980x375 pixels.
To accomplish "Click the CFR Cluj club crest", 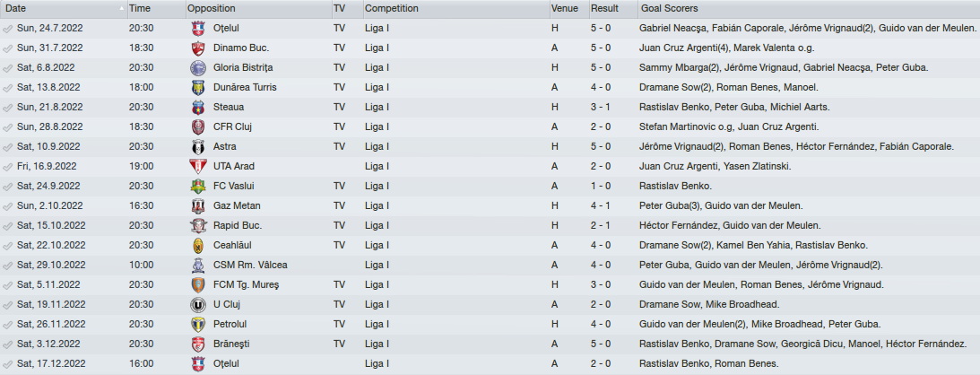I will (197, 127).
